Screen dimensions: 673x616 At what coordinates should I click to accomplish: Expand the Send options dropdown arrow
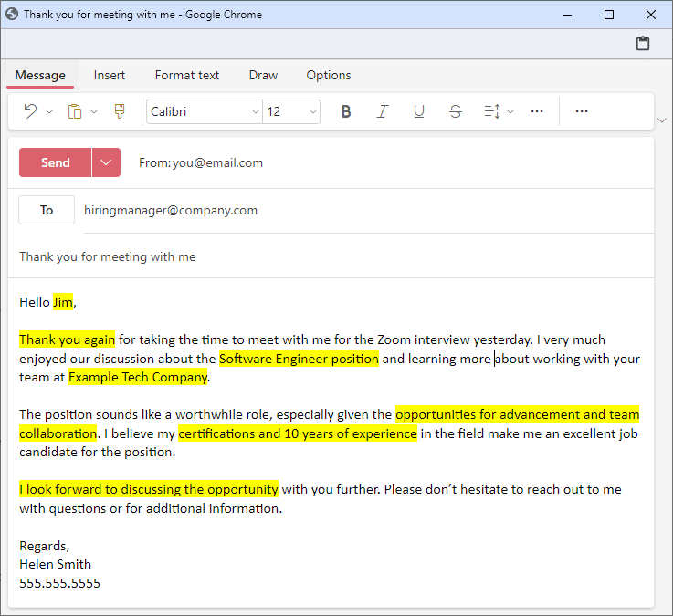[x=106, y=162]
